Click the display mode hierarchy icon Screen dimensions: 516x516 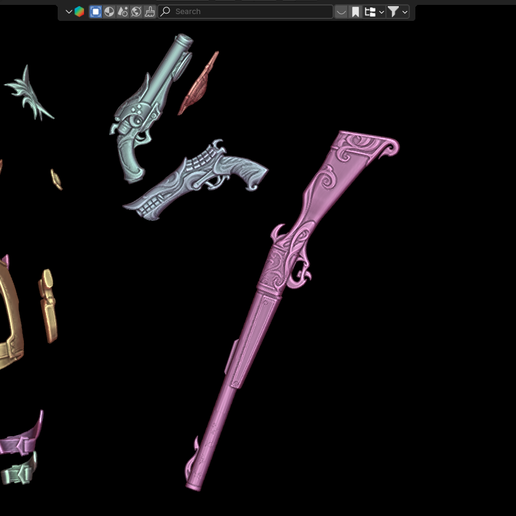click(x=370, y=12)
